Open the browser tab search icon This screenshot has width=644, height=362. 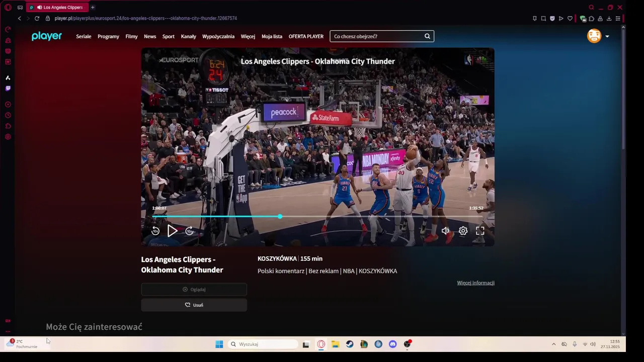[x=591, y=8]
